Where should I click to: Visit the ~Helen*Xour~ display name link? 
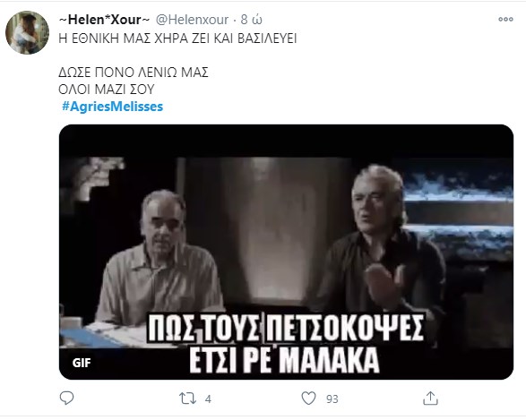click(104, 20)
